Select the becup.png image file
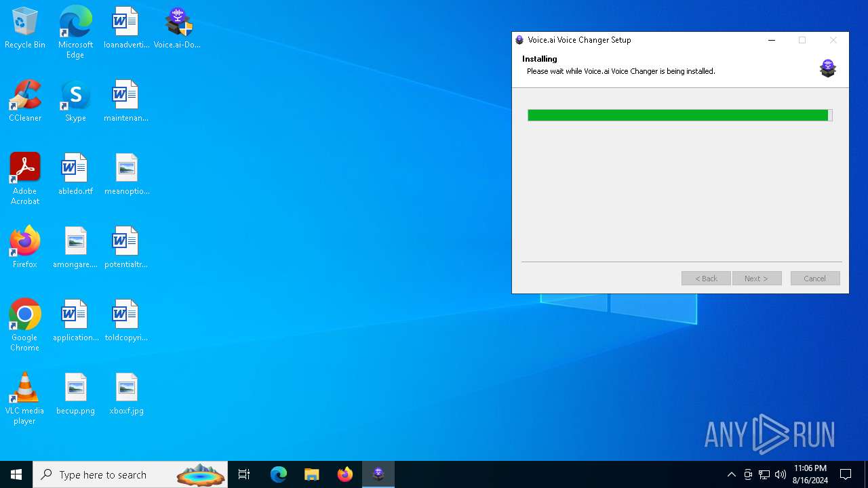The image size is (868, 488). [75, 394]
